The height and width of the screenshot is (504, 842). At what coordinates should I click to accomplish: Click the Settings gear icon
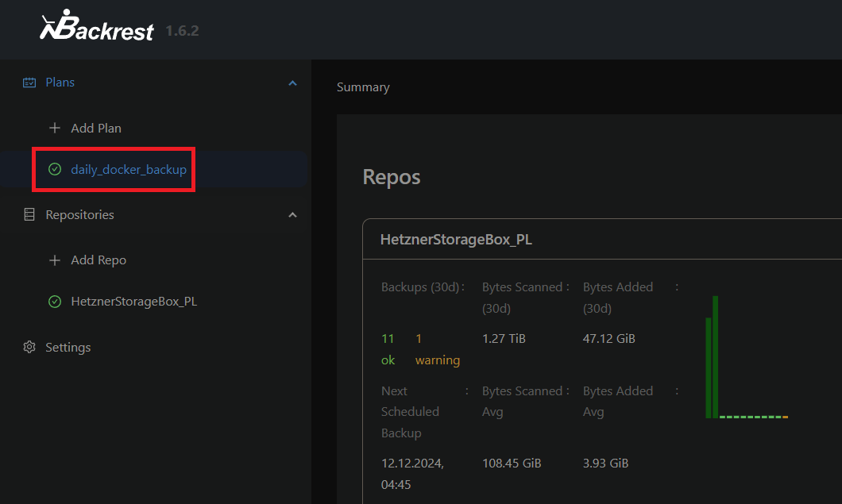[x=29, y=348]
